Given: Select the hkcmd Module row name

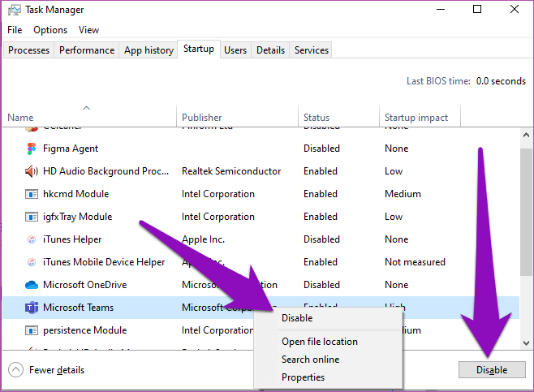Looking at the screenshot, I should point(76,194).
